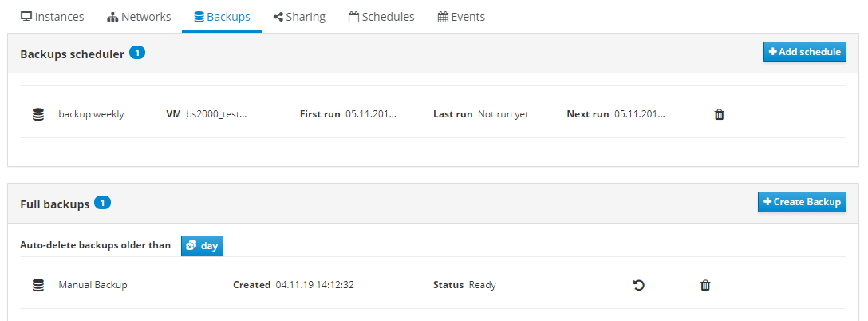Click the Next run date value
This screenshot has height=321, width=868.
[640, 114]
